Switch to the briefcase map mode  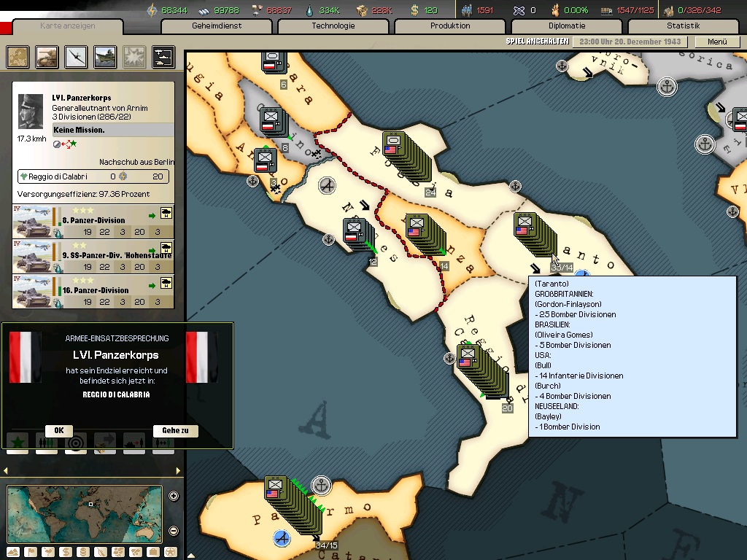coord(153,553)
